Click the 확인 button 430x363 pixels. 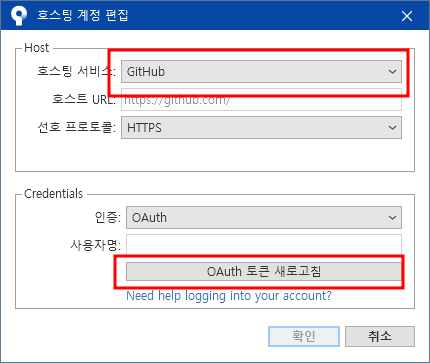coord(304,336)
